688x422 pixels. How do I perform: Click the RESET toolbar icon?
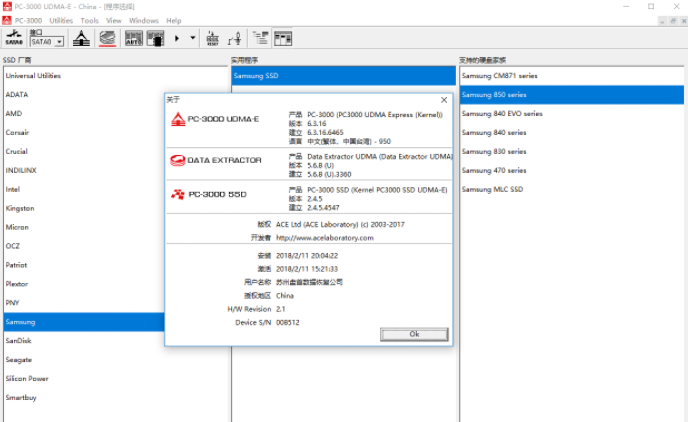pyautogui.click(x=213, y=38)
